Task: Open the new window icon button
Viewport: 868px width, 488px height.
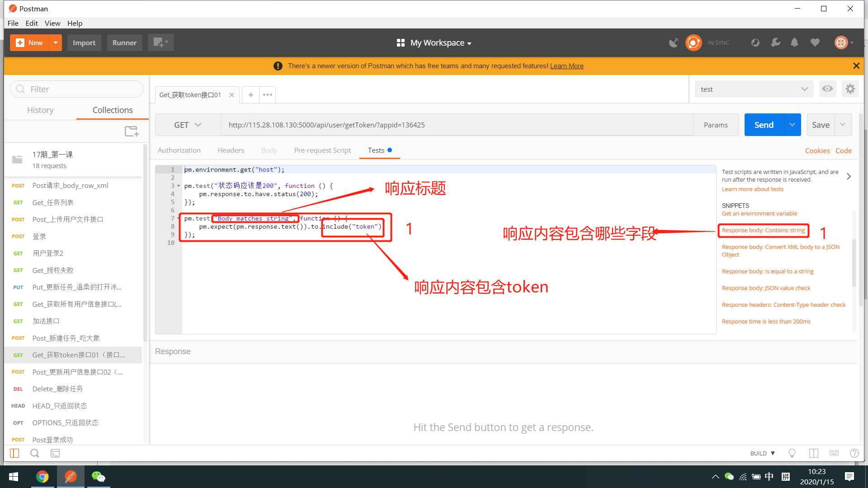Action: click(x=160, y=42)
